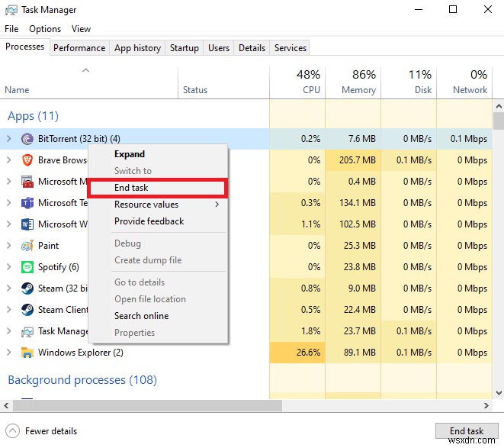Click the Task Manager title bar icon
This screenshot has height=448, width=504.
[x=11, y=10]
